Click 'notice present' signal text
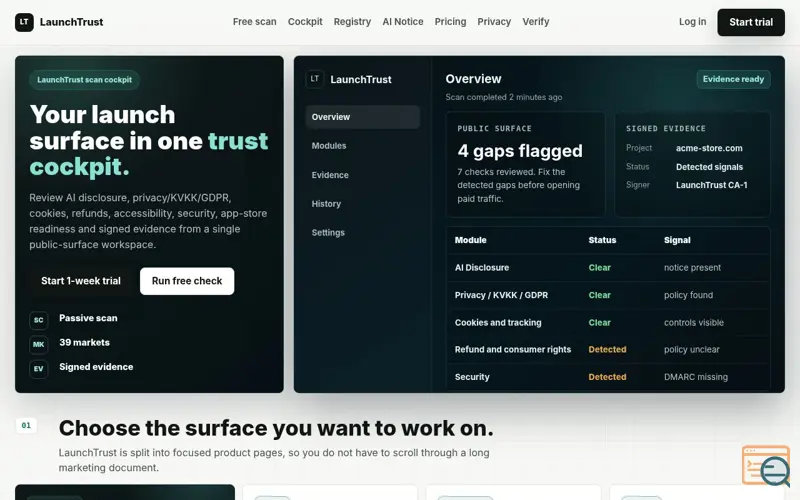 692,268
